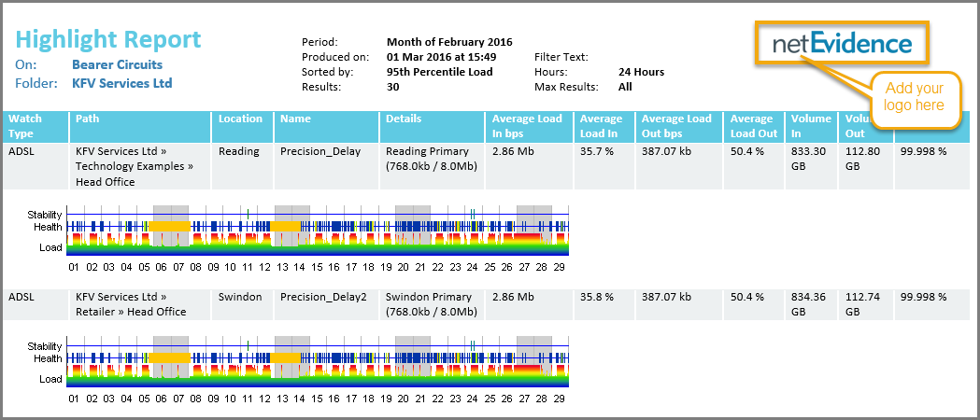Open the KFV Services Ltd folder link

coord(121,83)
